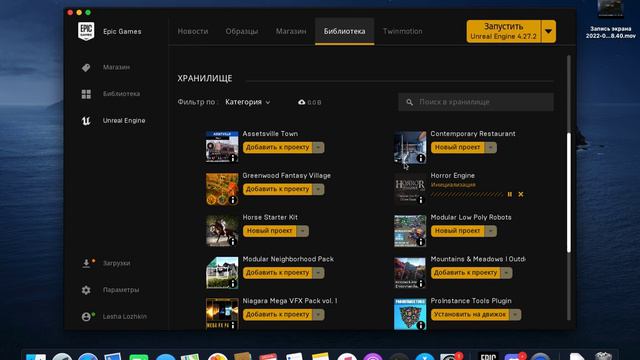
Task: Click the Lesha Lozhkin profile icon
Action: pyautogui.click(x=86, y=316)
